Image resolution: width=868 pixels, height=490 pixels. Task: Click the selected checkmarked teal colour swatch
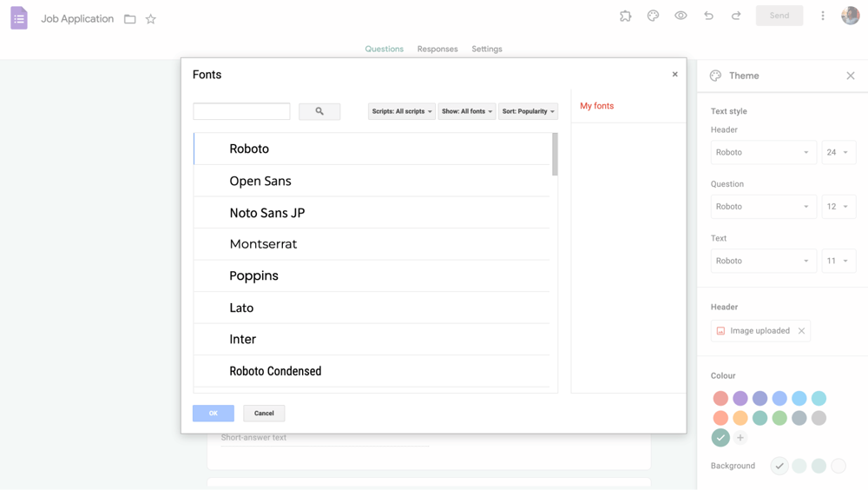tap(720, 438)
